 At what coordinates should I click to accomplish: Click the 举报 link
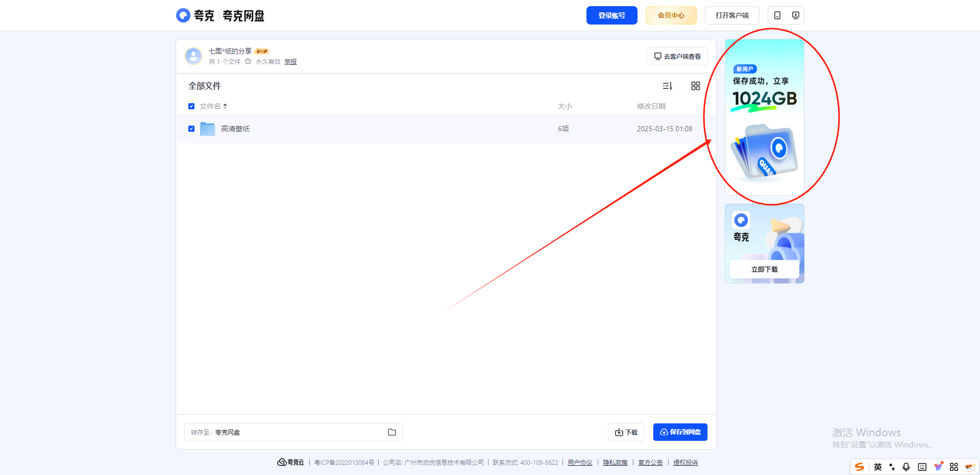coord(290,62)
